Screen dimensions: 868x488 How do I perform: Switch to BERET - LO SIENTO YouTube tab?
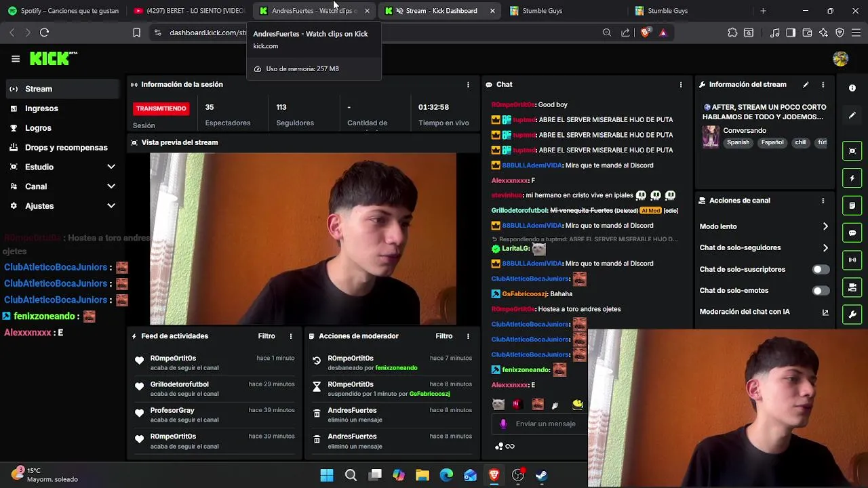coord(189,11)
